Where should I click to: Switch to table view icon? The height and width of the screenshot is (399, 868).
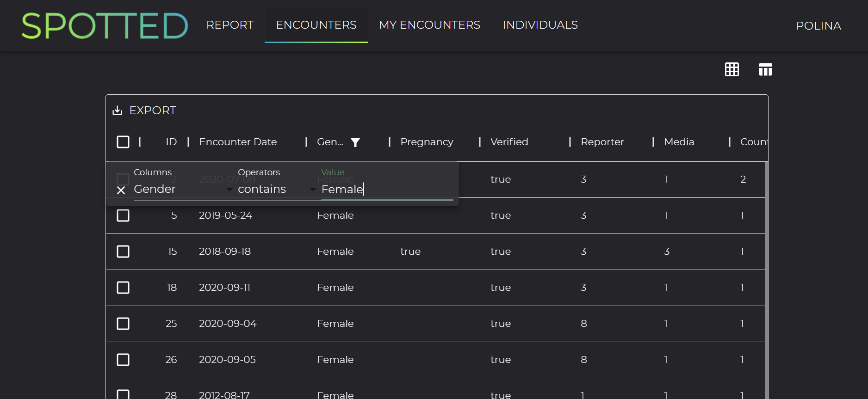[765, 69]
